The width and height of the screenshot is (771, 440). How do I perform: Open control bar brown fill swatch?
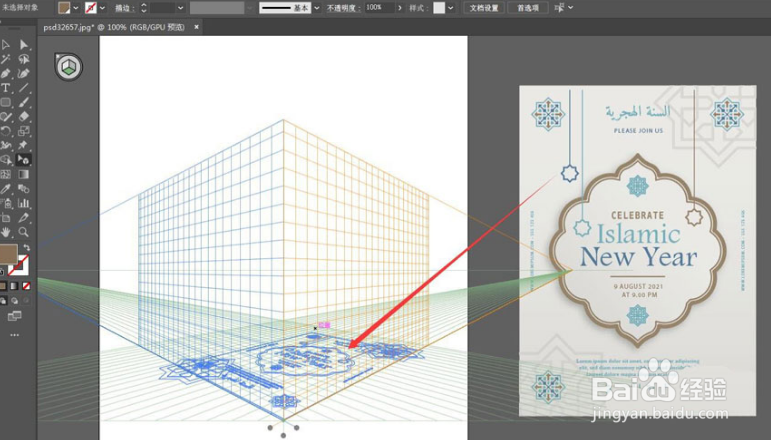[x=64, y=8]
